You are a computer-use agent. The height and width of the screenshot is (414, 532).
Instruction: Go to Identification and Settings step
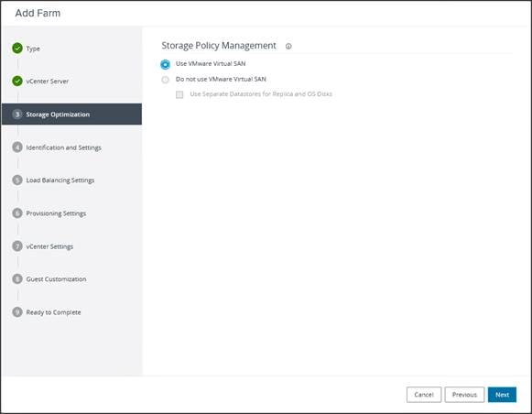(x=64, y=147)
